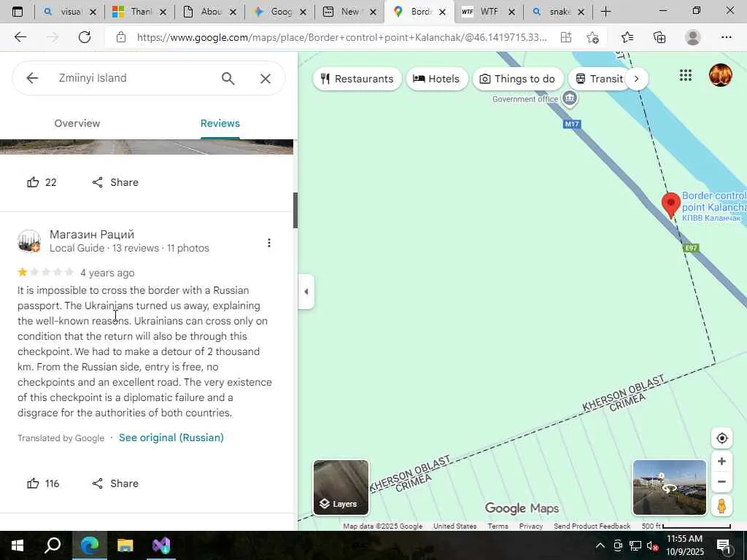Open browser Collections

659,37
